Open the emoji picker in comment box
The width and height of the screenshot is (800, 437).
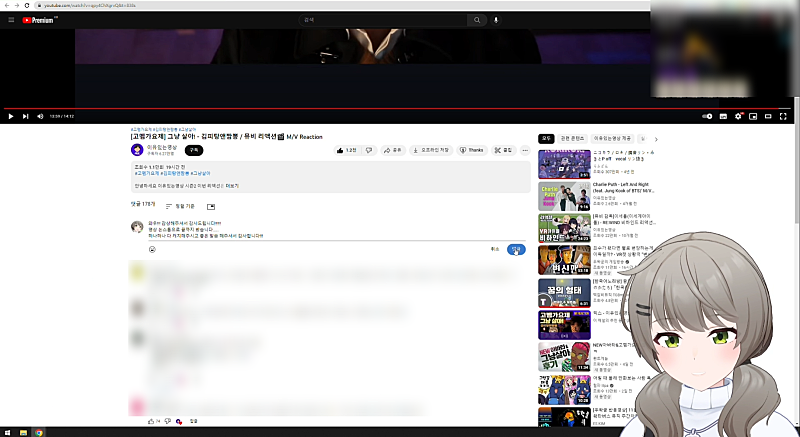click(152, 249)
